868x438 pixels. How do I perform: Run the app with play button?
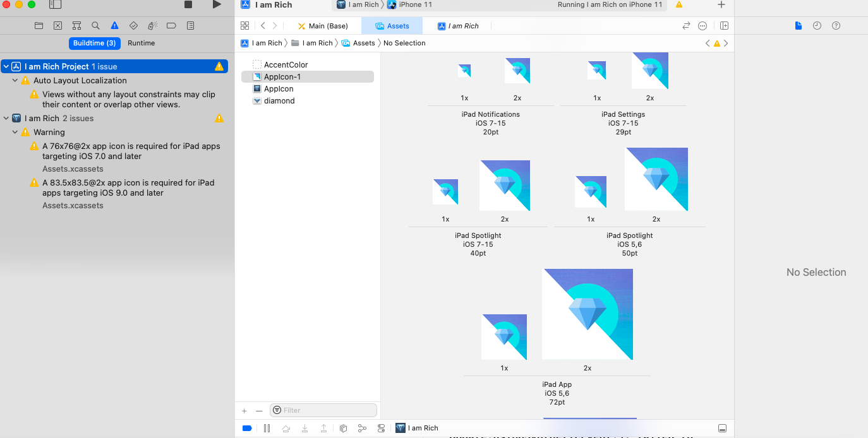[x=217, y=4]
